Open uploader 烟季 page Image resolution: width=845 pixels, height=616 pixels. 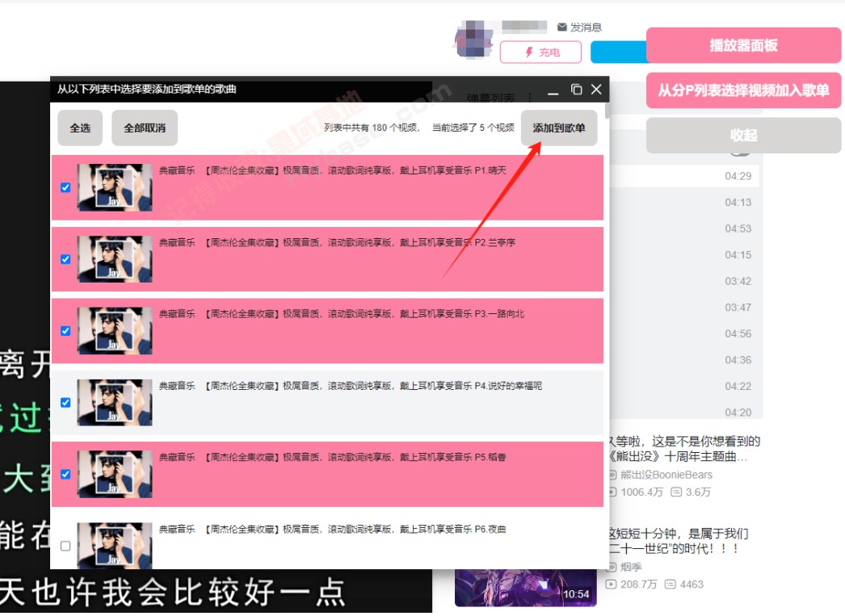(x=631, y=567)
